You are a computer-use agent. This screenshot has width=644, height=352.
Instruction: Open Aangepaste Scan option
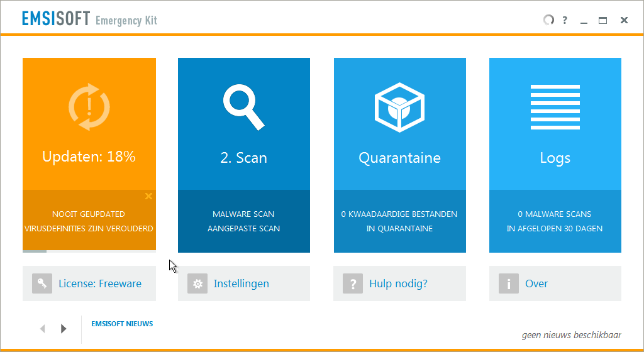[243, 229]
